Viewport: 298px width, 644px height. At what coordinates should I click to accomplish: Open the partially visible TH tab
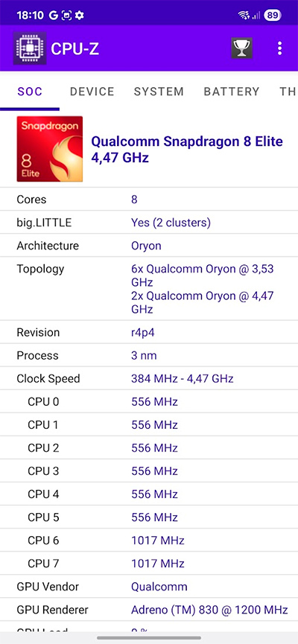pyautogui.click(x=288, y=91)
